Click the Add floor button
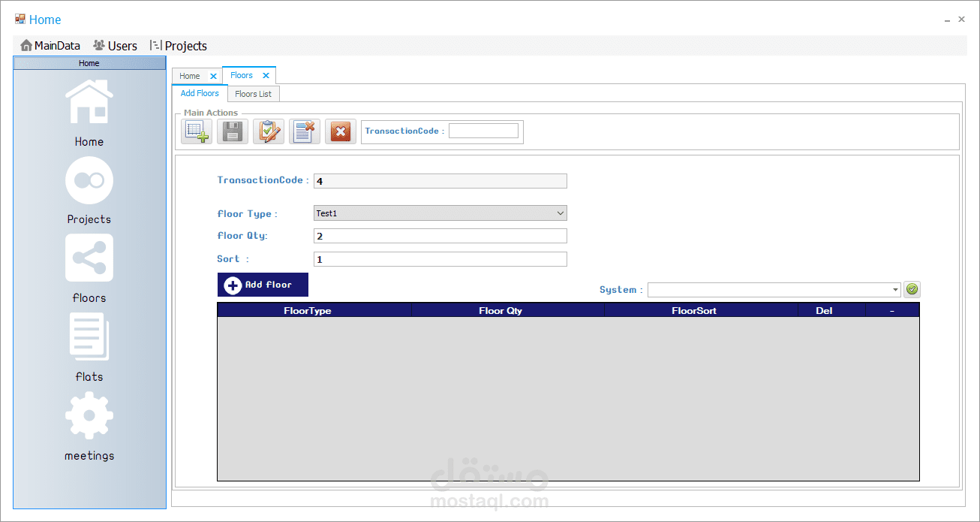The image size is (980, 522). (x=263, y=285)
